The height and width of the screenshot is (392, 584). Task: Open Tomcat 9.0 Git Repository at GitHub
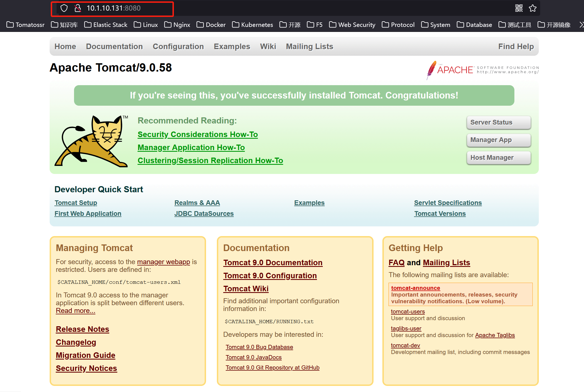click(x=272, y=368)
